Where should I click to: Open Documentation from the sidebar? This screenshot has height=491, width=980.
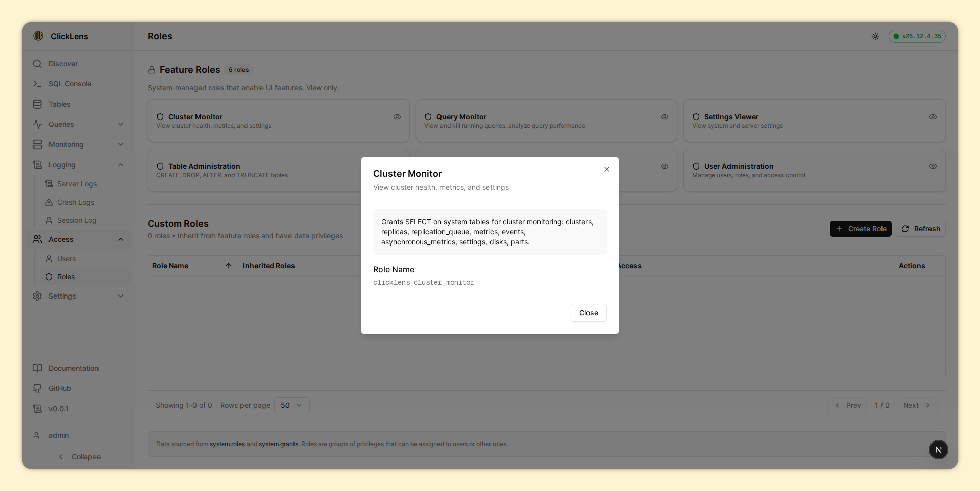(73, 368)
